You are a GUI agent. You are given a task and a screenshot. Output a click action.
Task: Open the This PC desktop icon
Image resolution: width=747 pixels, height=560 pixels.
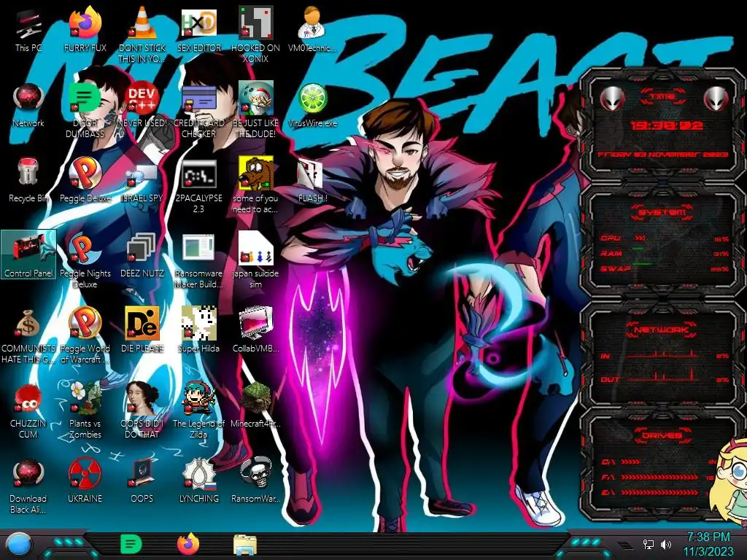28,30
